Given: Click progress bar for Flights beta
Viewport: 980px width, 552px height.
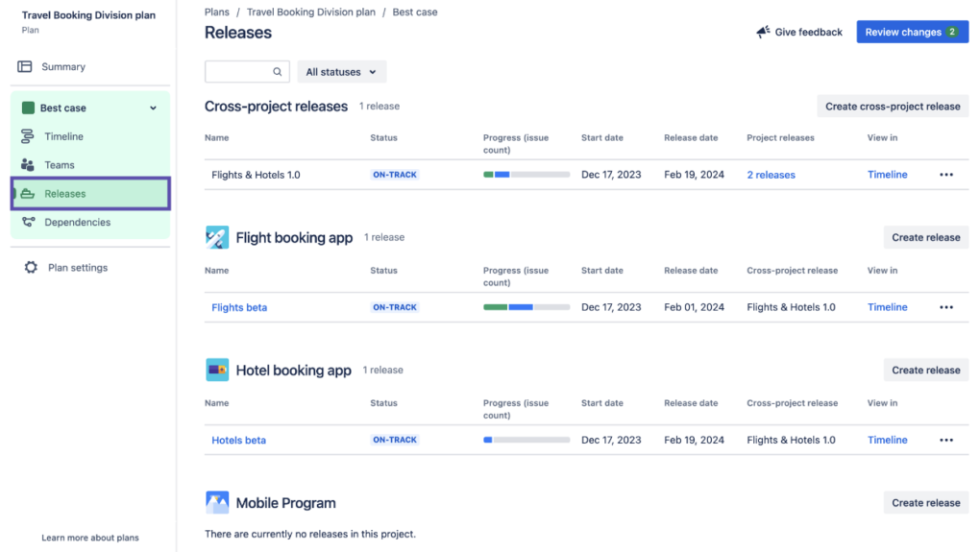Looking at the screenshot, I should (x=527, y=307).
